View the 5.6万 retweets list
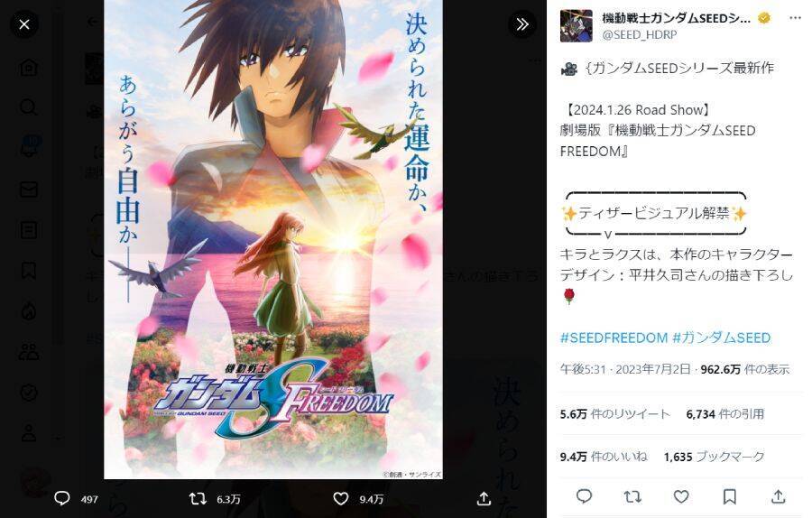This screenshot has width=812, height=518. pyautogui.click(x=614, y=414)
